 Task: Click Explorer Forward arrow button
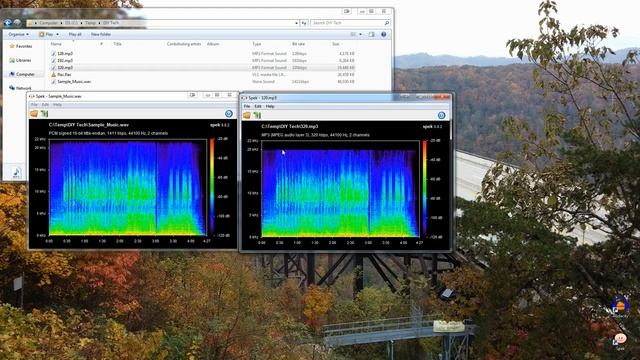coord(17,23)
